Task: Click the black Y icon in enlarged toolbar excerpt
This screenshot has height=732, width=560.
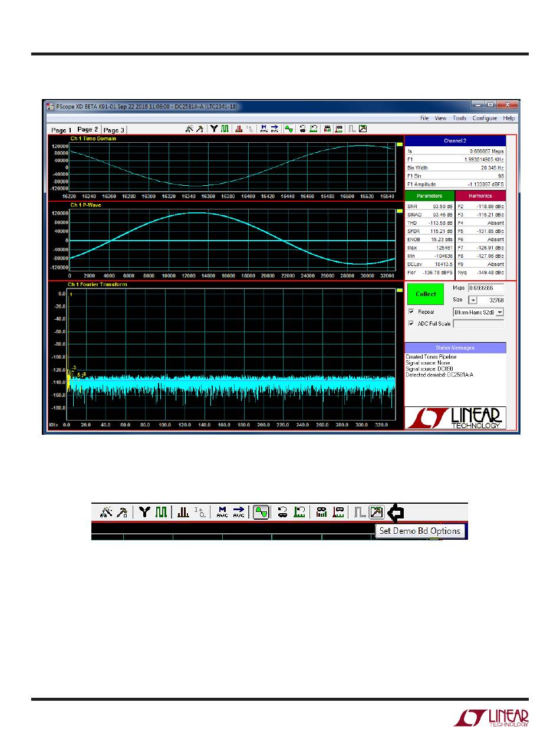Action: 145,513
